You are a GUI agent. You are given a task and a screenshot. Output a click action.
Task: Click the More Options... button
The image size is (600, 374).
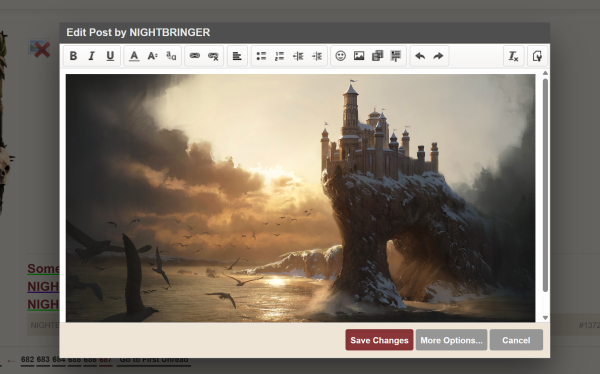tap(452, 340)
